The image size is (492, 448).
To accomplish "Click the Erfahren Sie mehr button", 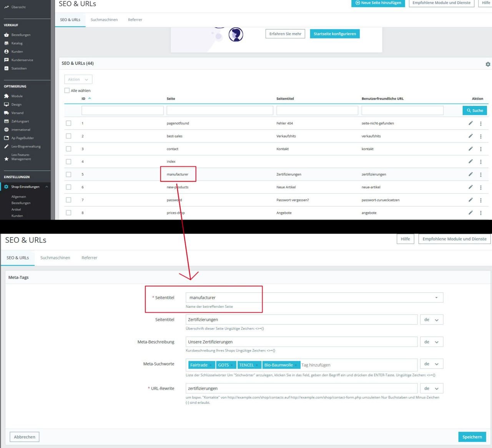I will 285,34.
